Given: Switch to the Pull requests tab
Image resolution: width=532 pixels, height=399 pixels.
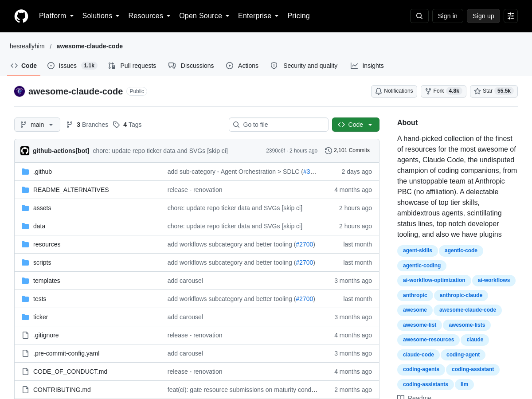Looking at the screenshot, I should 132,66.
